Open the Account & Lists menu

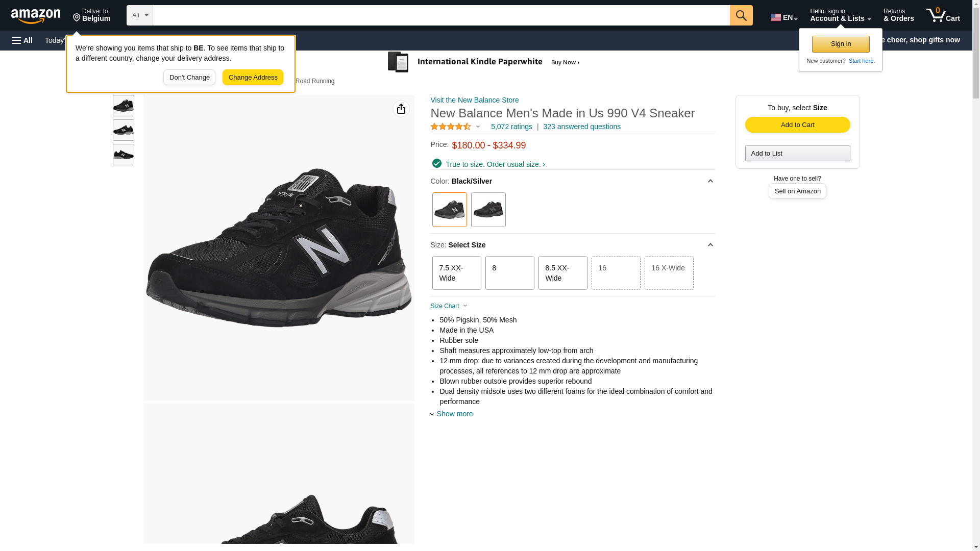coord(840,15)
